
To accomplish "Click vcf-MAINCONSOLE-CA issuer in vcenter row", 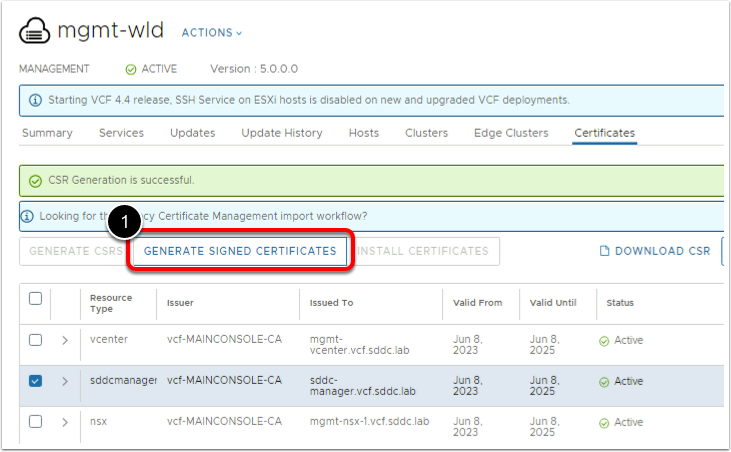I will [x=224, y=339].
